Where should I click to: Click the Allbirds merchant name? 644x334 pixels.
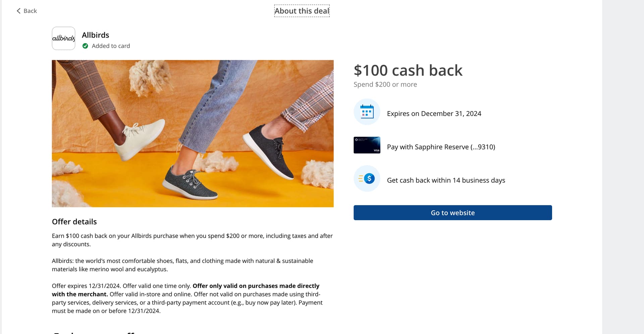pyautogui.click(x=96, y=35)
